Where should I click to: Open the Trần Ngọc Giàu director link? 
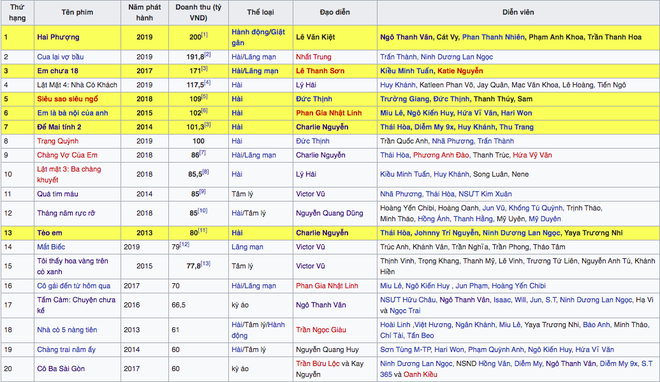(x=321, y=330)
